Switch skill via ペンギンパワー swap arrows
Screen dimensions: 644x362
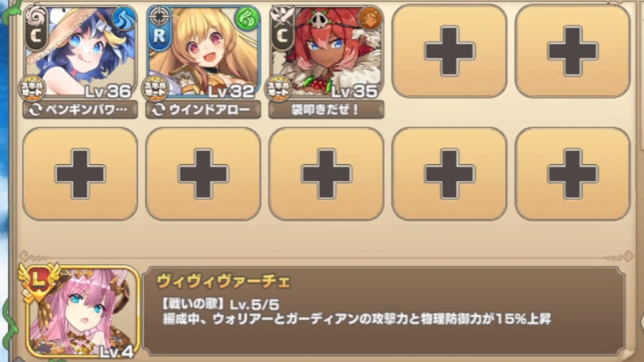pos(36,109)
